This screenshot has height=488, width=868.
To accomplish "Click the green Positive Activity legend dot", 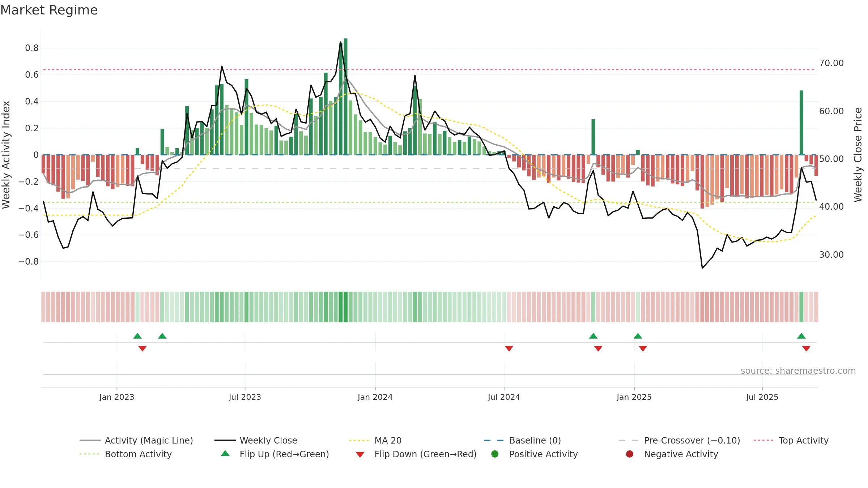I will (x=495, y=454).
